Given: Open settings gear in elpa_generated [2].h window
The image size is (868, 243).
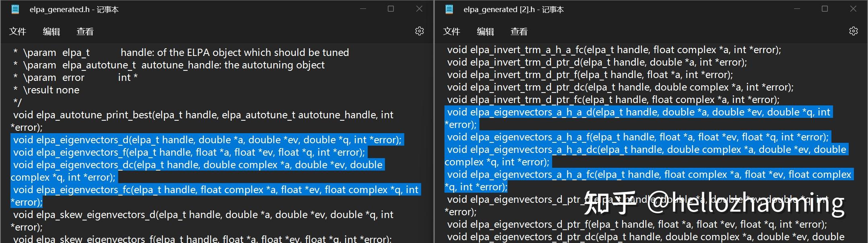Looking at the screenshot, I should pos(853,31).
